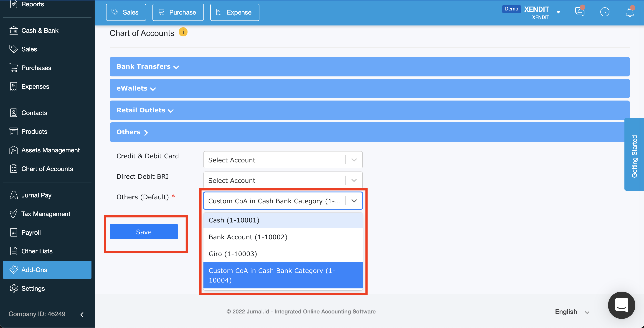Screen dimensions: 644x328
Task: Open the XENDIT company switcher dropdown
Action: click(x=558, y=12)
